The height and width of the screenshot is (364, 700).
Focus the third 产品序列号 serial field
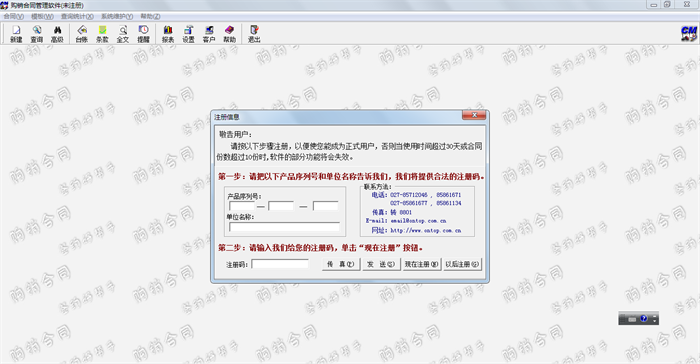(x=325, y=206)
